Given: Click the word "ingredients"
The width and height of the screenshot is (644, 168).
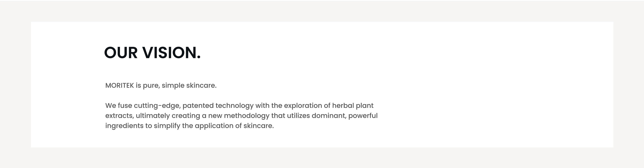Looking at the screenshot, I should (x=124, y=126).
